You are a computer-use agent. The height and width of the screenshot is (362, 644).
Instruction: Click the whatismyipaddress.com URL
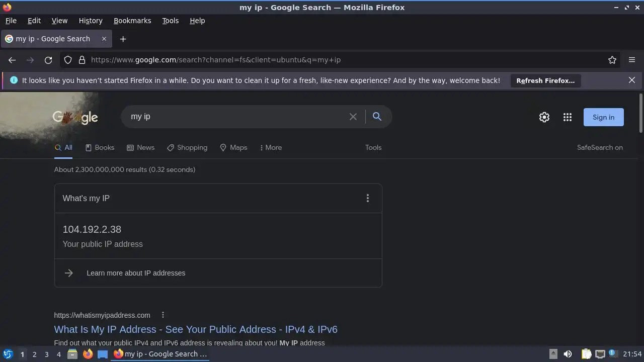(x=102, y=315)
